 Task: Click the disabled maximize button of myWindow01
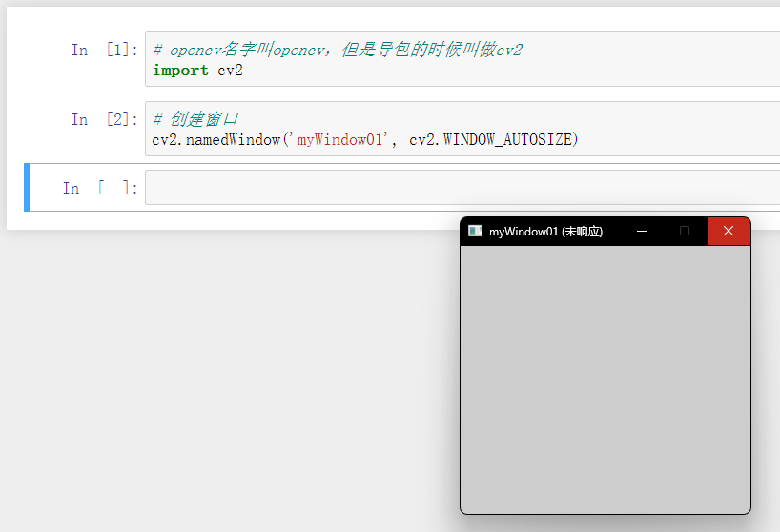[x=685, y=231]
